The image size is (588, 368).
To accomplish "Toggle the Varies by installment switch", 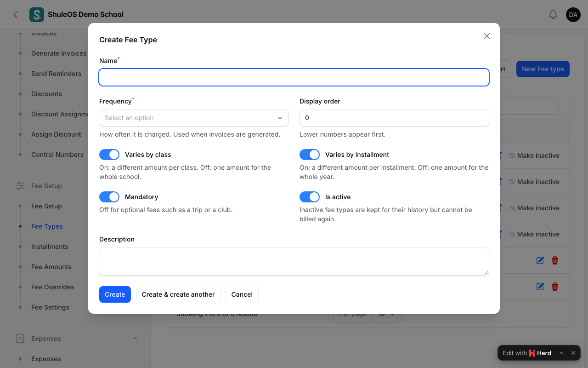I will pos(310,155).
